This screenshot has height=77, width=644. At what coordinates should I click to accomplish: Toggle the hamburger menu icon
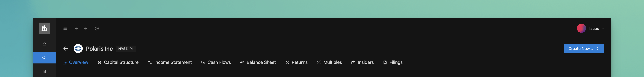click(65, 28)
